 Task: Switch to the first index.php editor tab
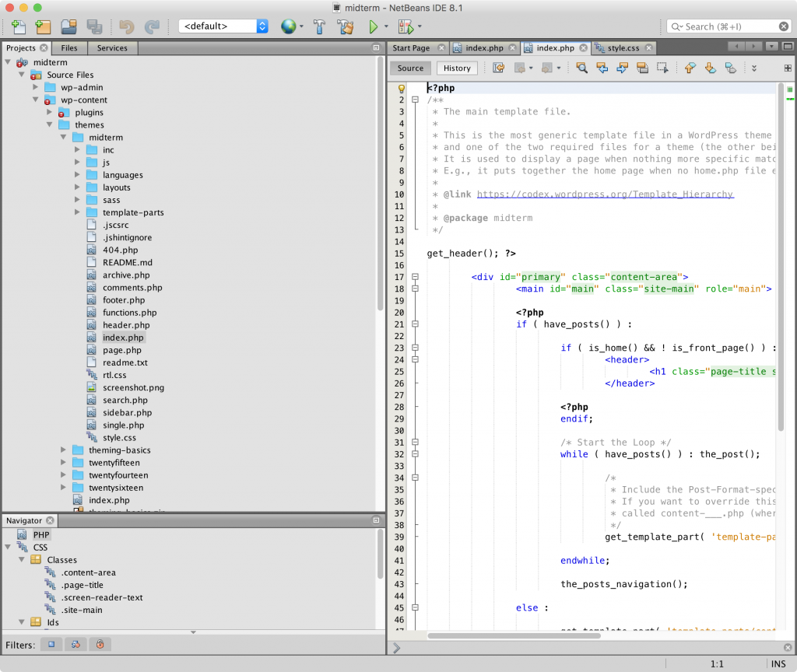(484, 47)
